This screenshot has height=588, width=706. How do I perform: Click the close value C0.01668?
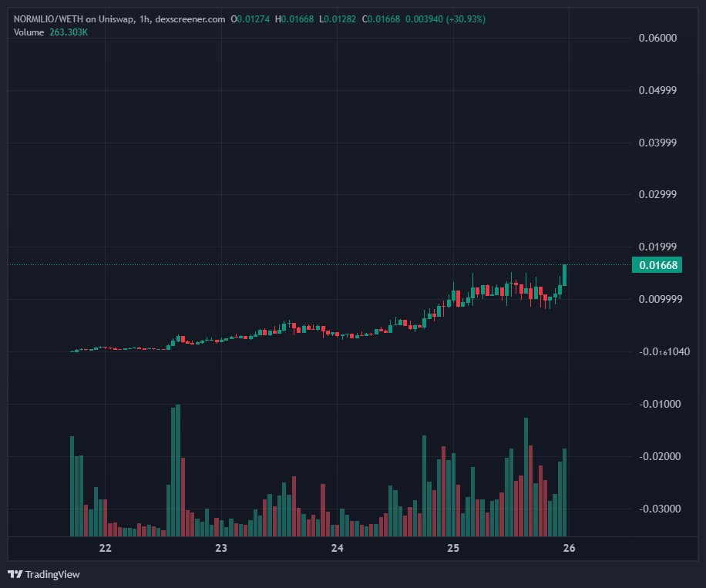[x=381, y=19]
